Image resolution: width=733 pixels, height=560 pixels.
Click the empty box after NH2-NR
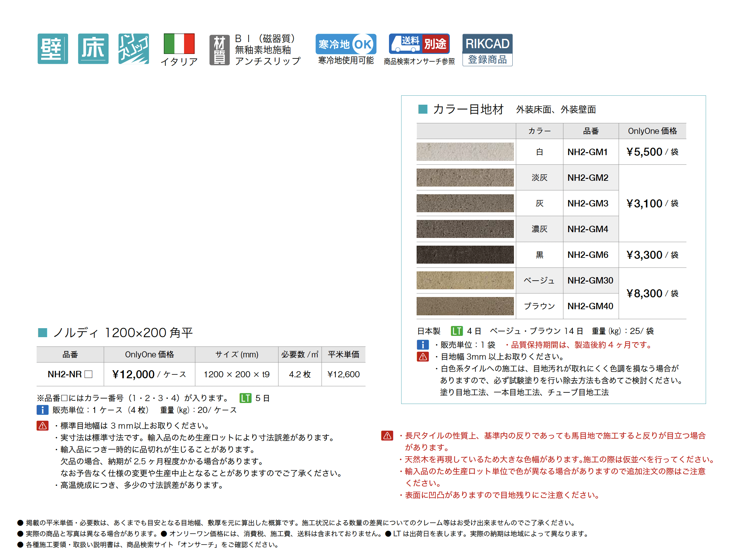tap(88, 374)
